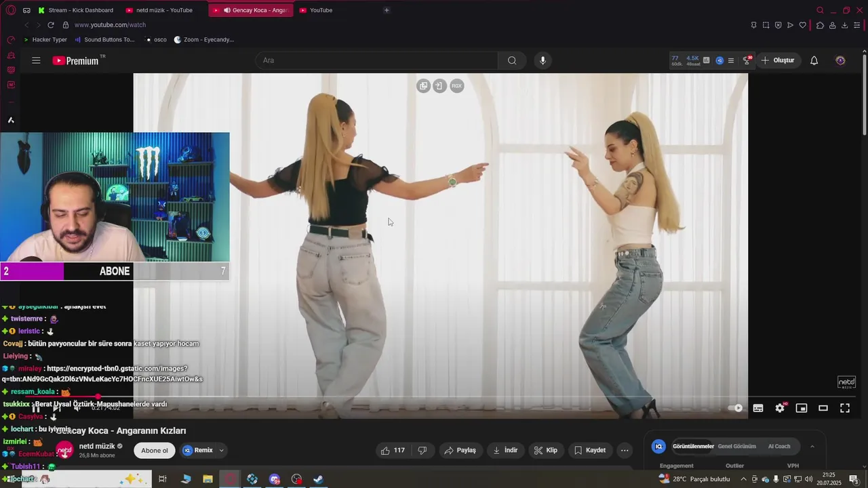868x488 pixels.
Task: Like the video with thumbs up
Action: click(x=393, y=450)
